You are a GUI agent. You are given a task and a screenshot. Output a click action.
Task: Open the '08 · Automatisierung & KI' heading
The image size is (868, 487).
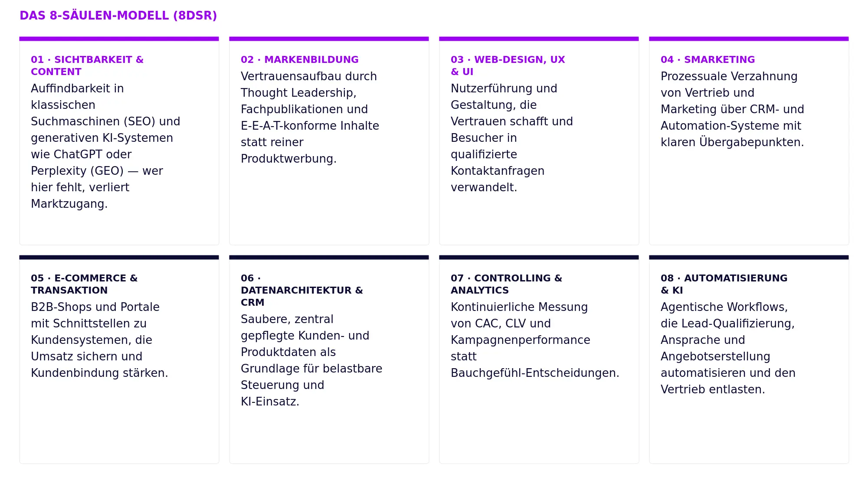(x=724, y=284)
